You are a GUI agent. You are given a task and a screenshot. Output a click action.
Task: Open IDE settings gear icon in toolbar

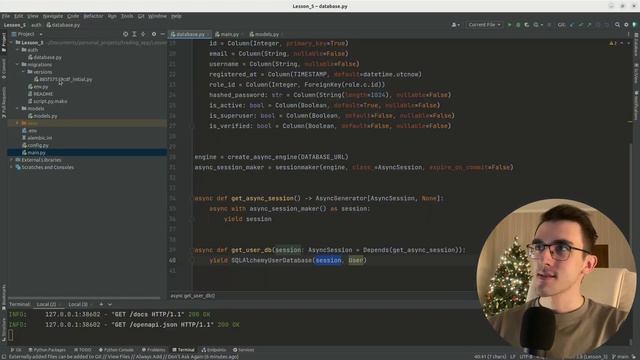626,25
